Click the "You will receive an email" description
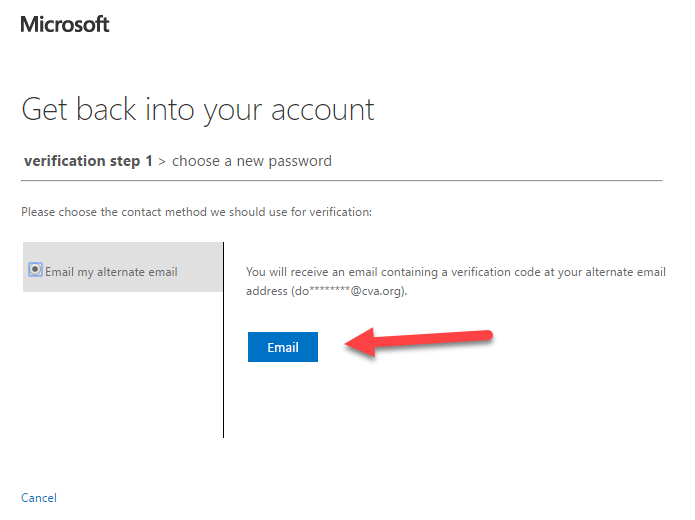Screen dimensions: 695x520 pos(456,281)
